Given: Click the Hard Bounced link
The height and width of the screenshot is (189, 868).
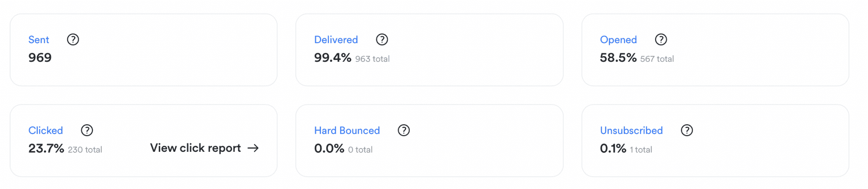Looking at the screenshot, I should tap(347, 130).
